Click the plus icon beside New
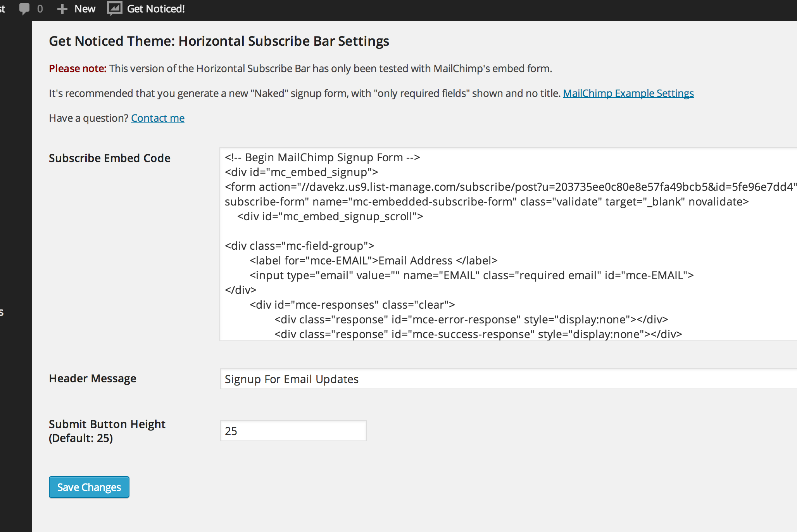 pos(62,9)
